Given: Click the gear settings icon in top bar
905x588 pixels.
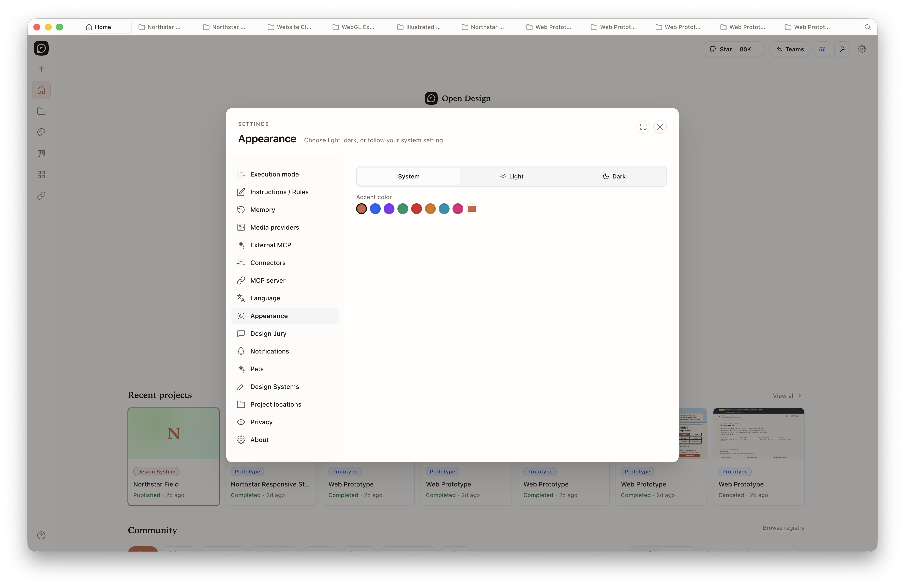Looking at the screenshot, I should point(862,49).
